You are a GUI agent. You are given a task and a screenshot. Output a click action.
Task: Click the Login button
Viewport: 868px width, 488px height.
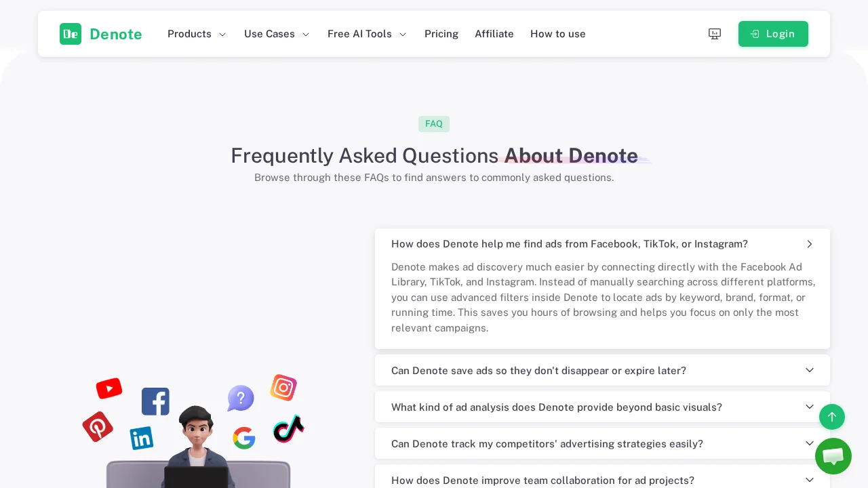(x=773, y=34)
